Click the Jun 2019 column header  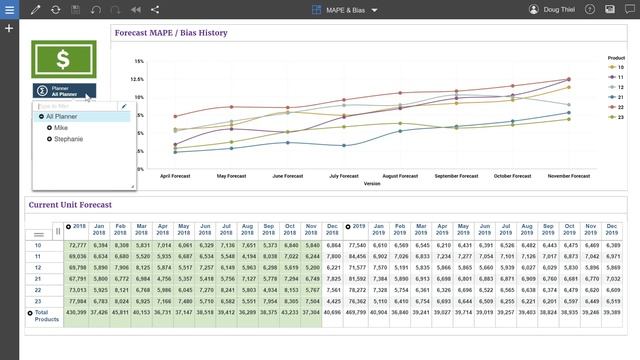click(484, 229)
